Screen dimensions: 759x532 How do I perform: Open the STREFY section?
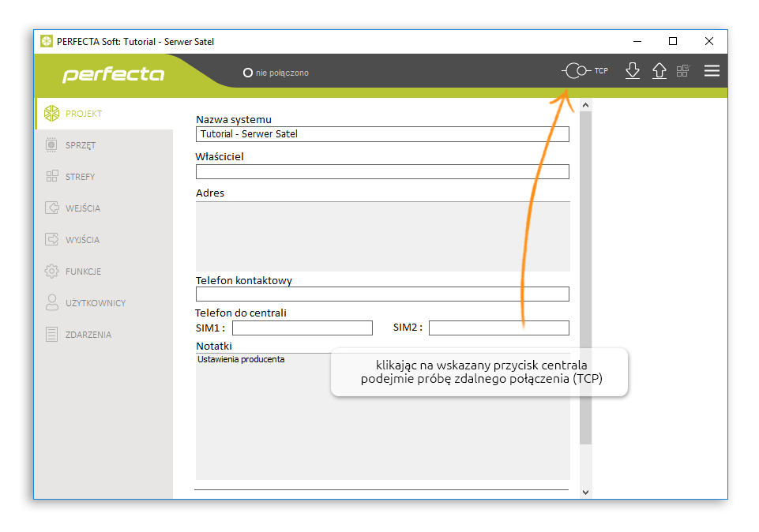click(104, 177)
